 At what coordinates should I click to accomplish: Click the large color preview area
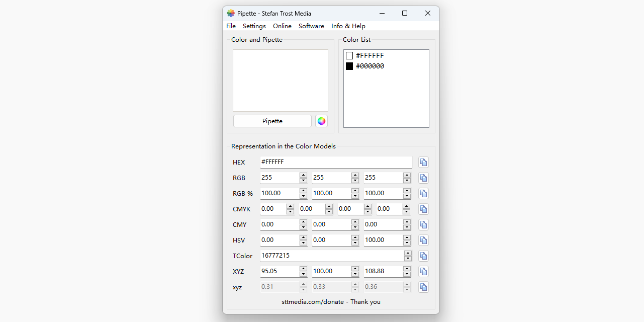tap(280, 80)
